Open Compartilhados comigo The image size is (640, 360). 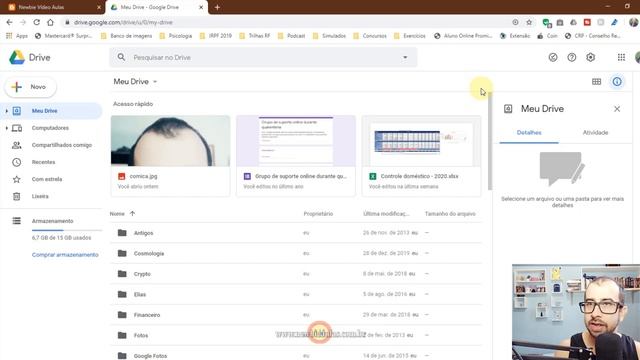(62, 145)
